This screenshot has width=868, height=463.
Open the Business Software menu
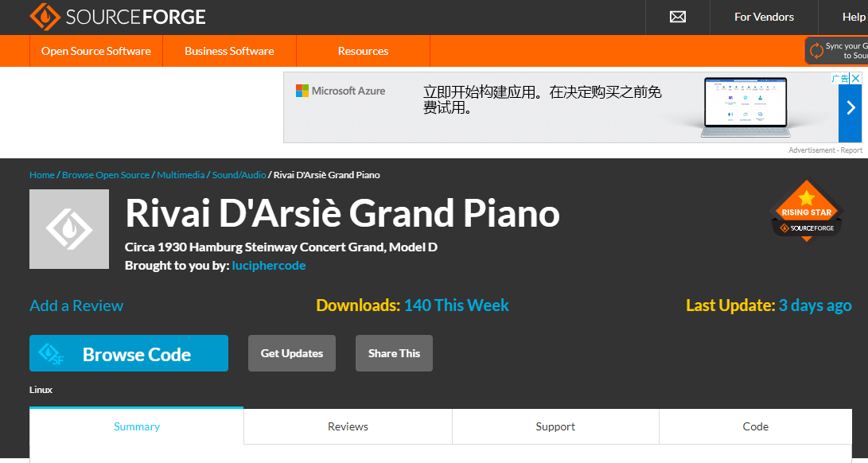point(229,51)
